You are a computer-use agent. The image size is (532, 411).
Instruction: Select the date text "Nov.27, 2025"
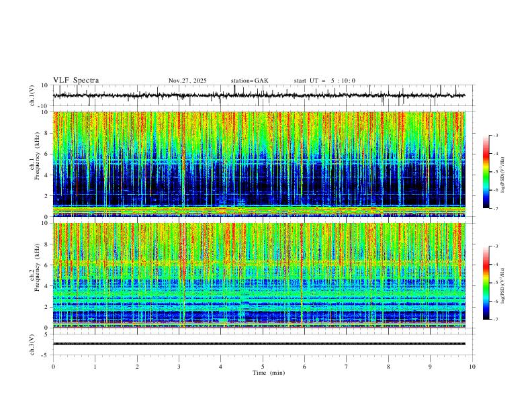point(187,81)
